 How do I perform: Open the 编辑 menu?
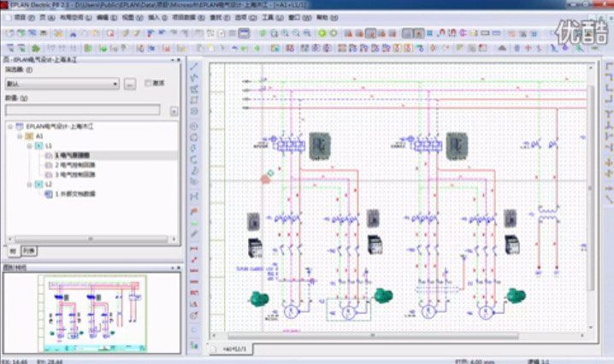[107, 18]
